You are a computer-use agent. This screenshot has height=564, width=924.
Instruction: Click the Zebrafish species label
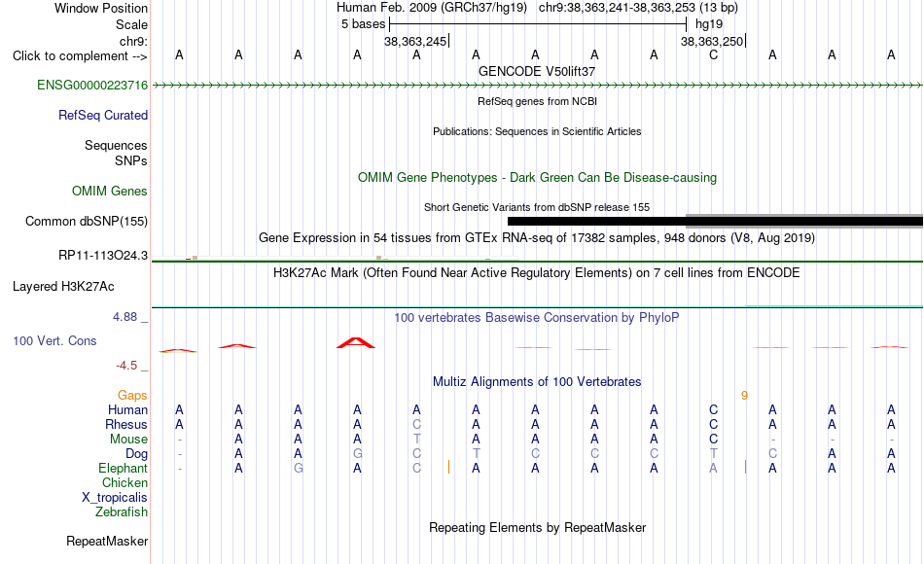point(122,512)
